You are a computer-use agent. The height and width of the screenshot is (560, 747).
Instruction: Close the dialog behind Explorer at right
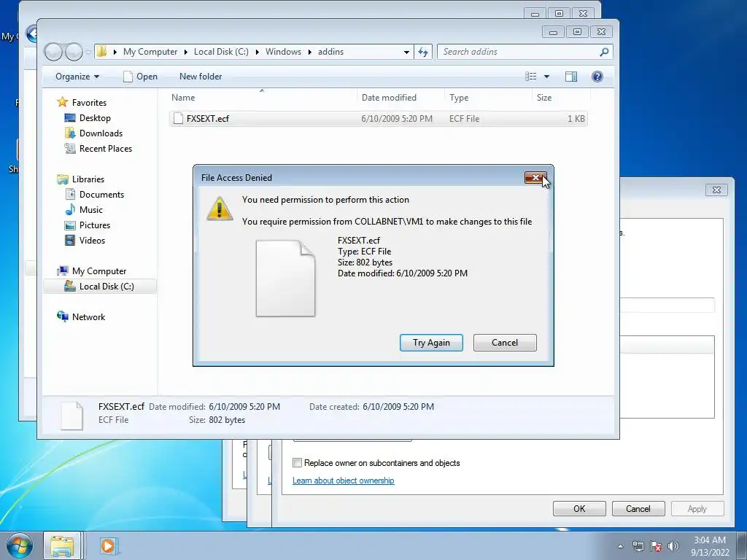[x=716, y=190]
